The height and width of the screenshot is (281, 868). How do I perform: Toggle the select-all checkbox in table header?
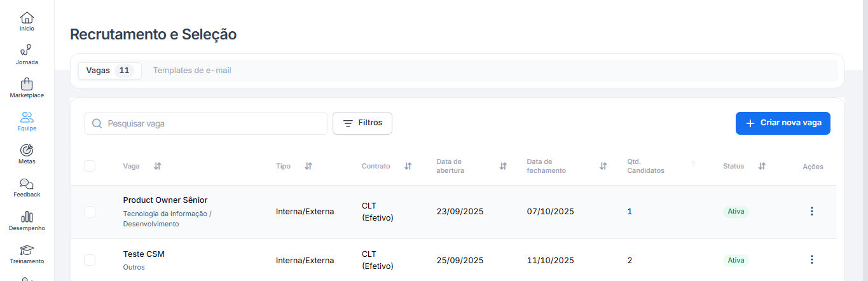tap(90, 166)
